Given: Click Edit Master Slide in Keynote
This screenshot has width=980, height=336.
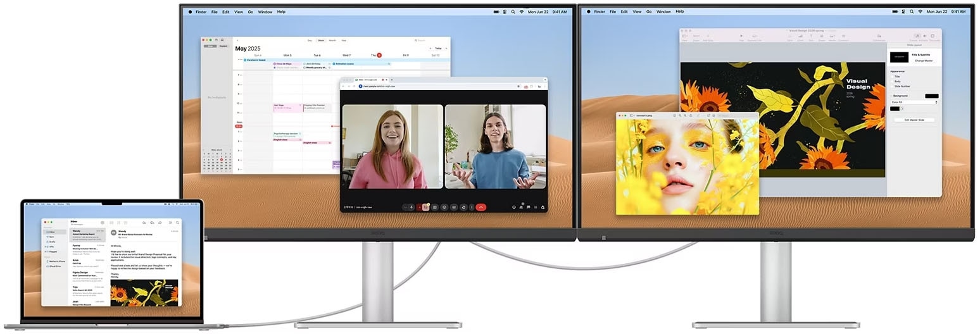Looking at the screenshot, I should tap(914, 120).
